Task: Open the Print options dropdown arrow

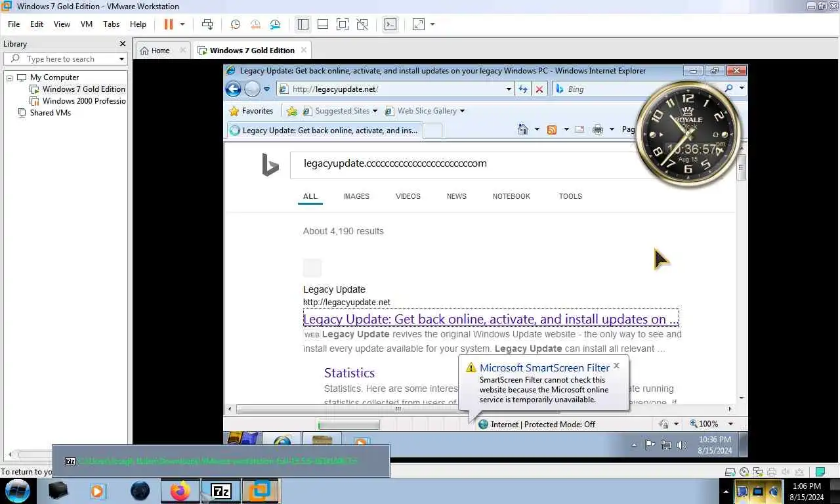Action: pos(611,129)
